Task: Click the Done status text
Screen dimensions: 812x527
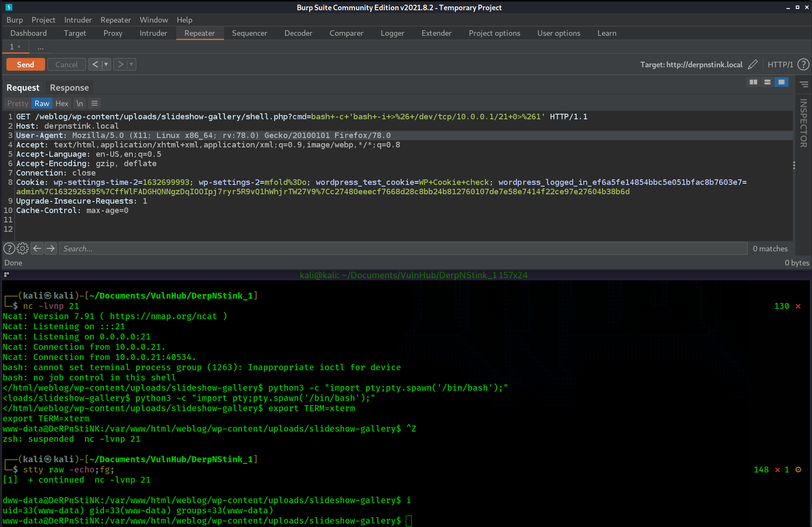Action: click(x=13, y=263)
